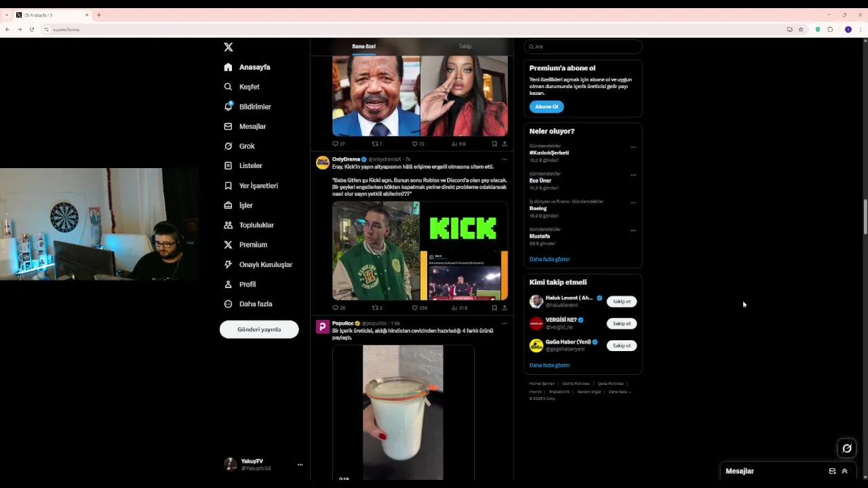Expand the Mesajlar drawer
Screen dimensions: 868x488
coord(844,471)
